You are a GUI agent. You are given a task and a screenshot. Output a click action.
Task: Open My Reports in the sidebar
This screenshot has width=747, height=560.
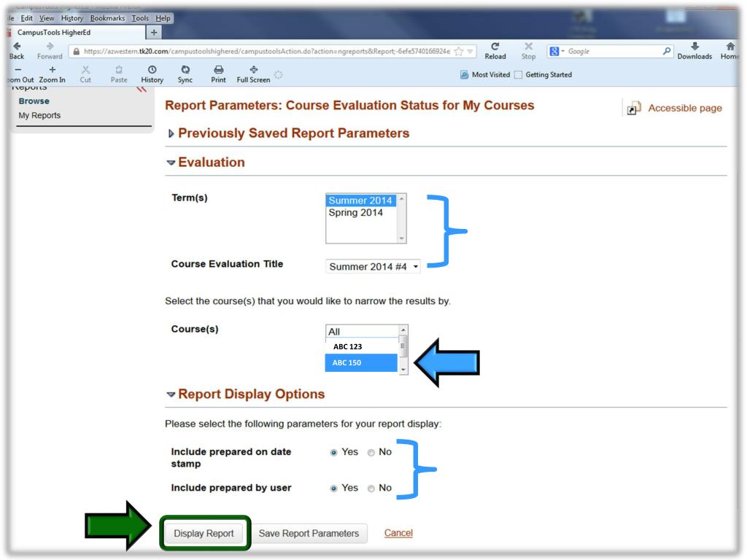point(39,116)
